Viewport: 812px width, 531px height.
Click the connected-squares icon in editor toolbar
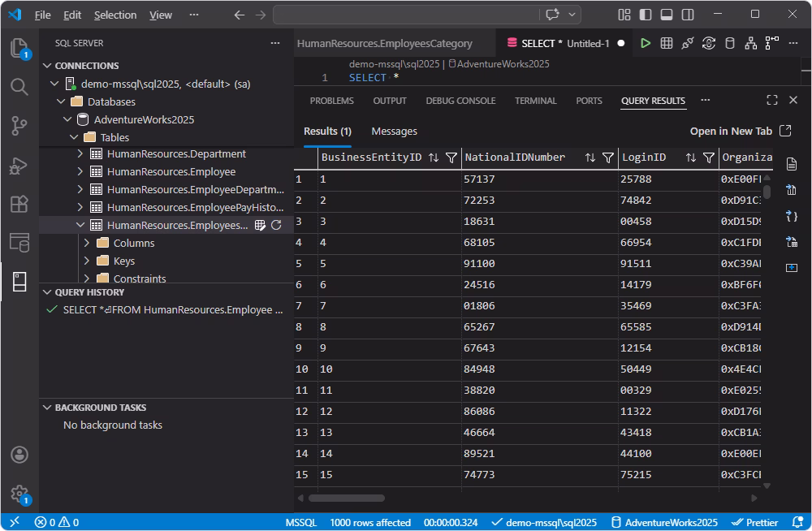click(x=772, y=43)
